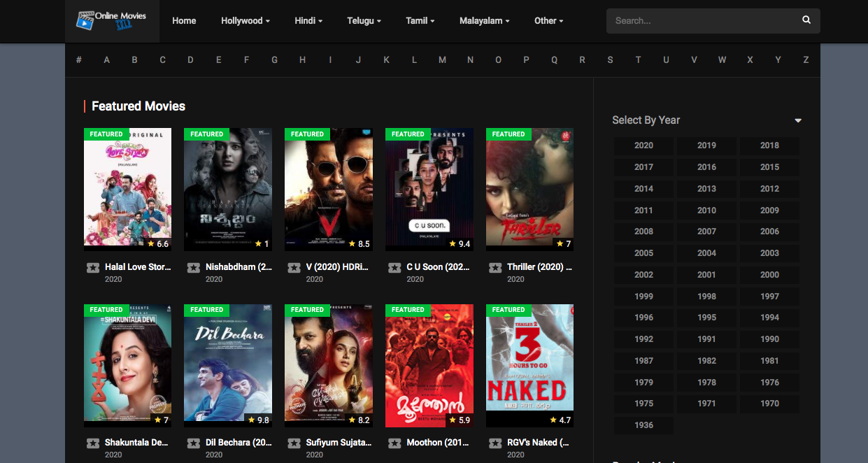Click movie icon beside V (2020) HDRip
Image resolution: width=868 pixels, height=463 pixels.
[x=294, y=267]
